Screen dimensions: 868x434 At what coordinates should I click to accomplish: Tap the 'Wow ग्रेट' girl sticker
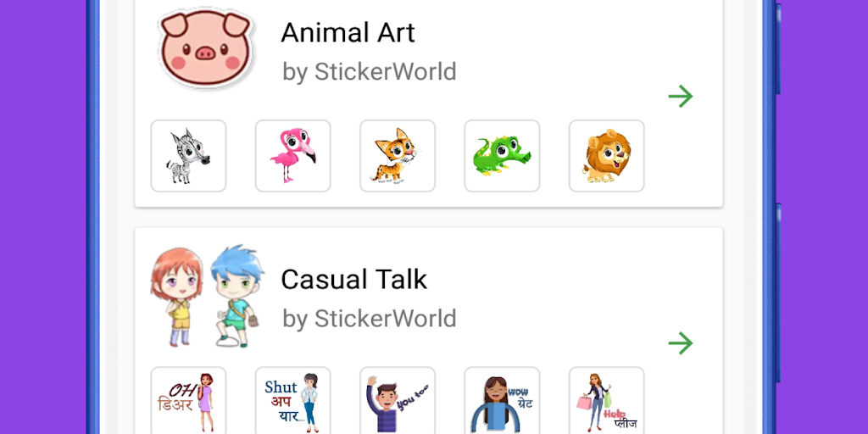pos(502,401)
